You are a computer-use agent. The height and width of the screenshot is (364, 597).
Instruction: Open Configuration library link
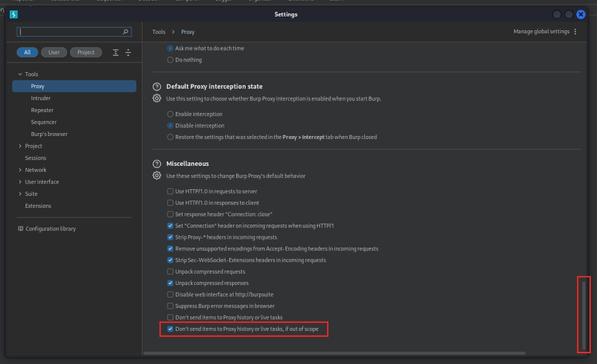pyautogui.click(x=51, y=229)
